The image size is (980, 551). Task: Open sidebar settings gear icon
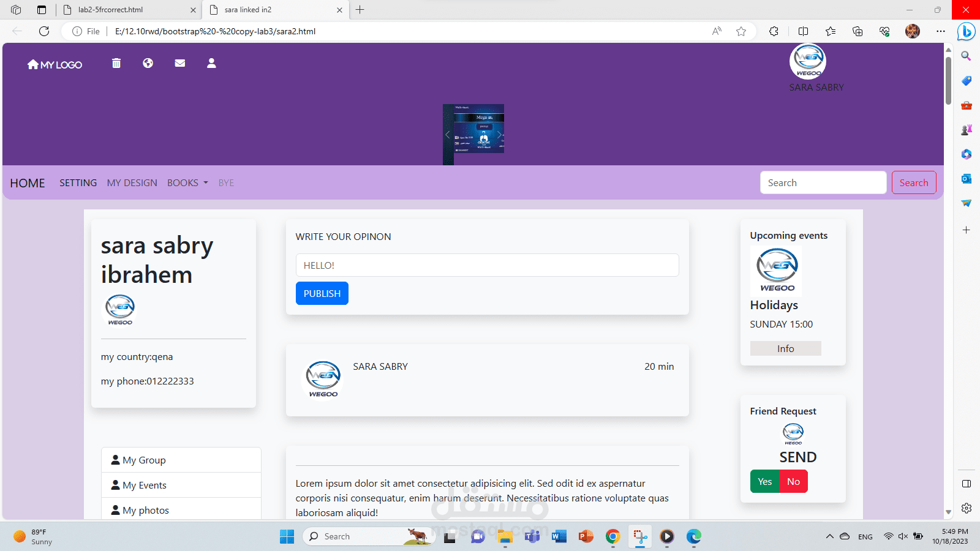[967, 508]
